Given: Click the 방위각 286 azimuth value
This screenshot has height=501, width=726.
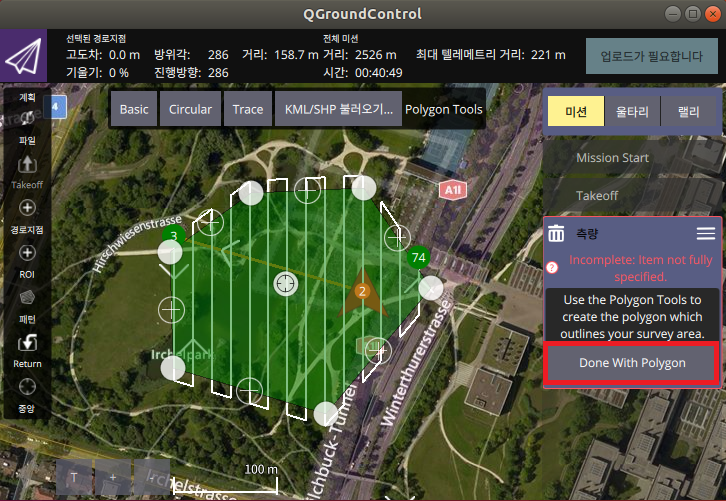Looking at the screenshot, I should (218, 55).
